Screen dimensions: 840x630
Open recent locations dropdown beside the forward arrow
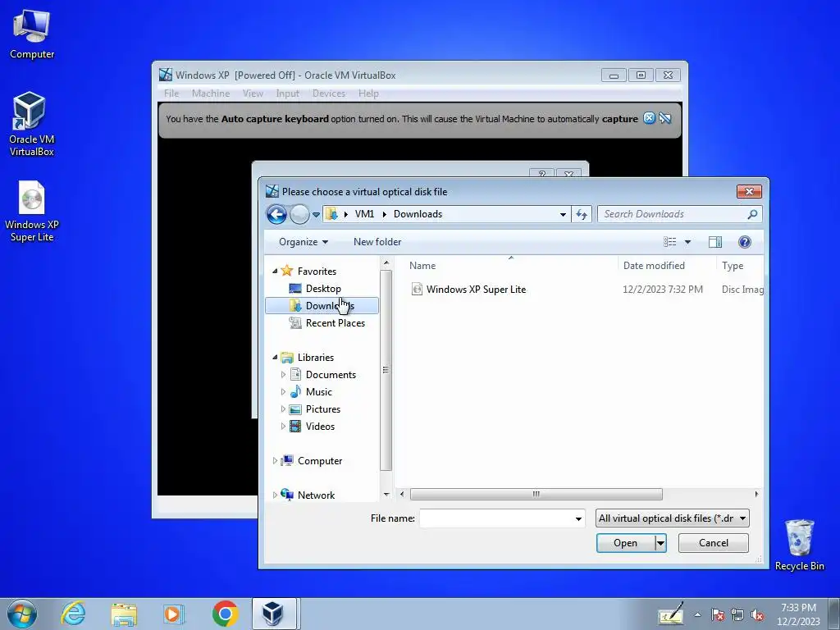coord(316,215)
